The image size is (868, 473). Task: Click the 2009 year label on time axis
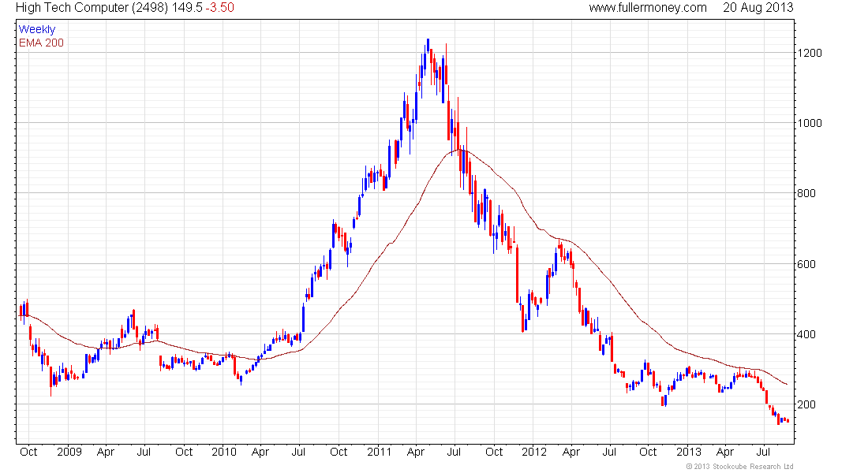click(69, 452)
